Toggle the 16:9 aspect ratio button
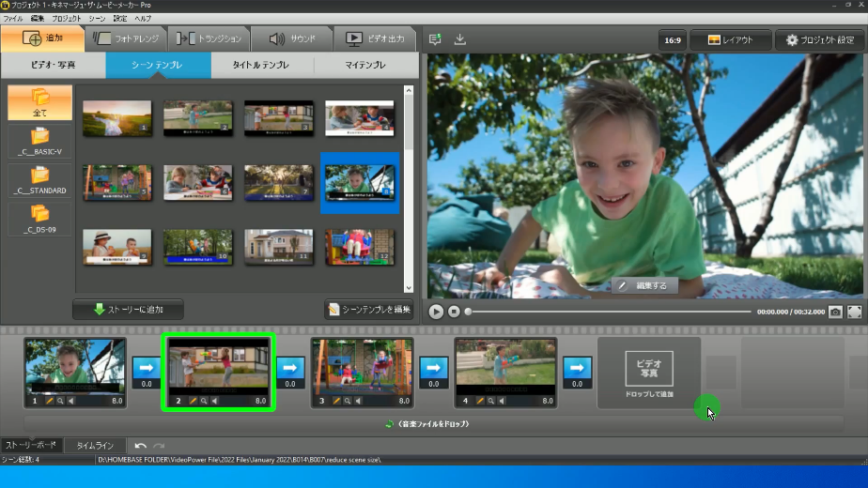868x488 pixels. tap(673, 40)
